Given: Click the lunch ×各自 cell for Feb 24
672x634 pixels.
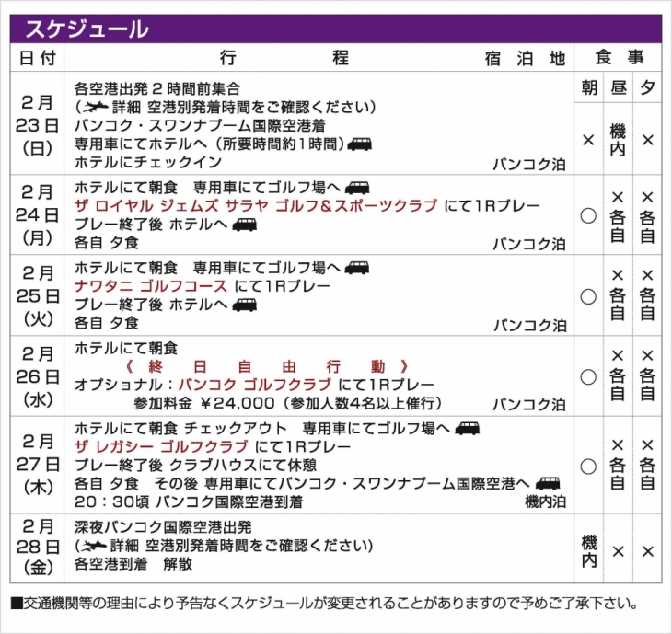Looking at the screenshot, I should pos(618,216).
